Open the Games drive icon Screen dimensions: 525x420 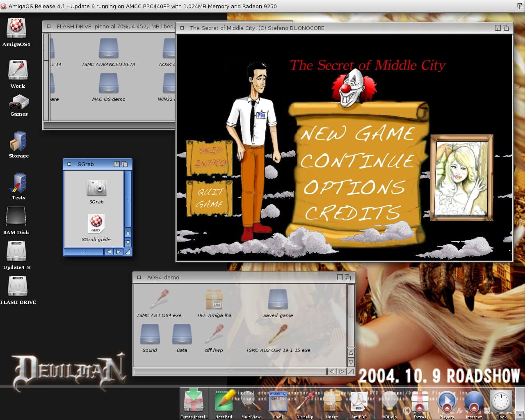(18, 103)
